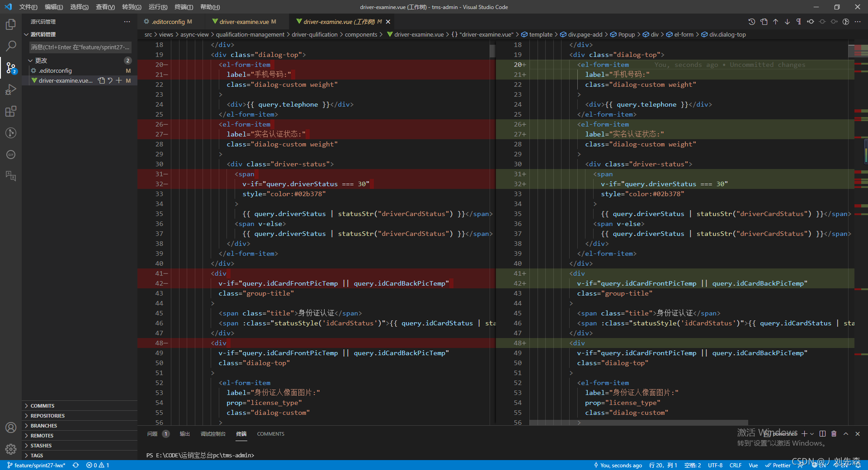Select .editorconfig in the changes list

coord(80,70)
